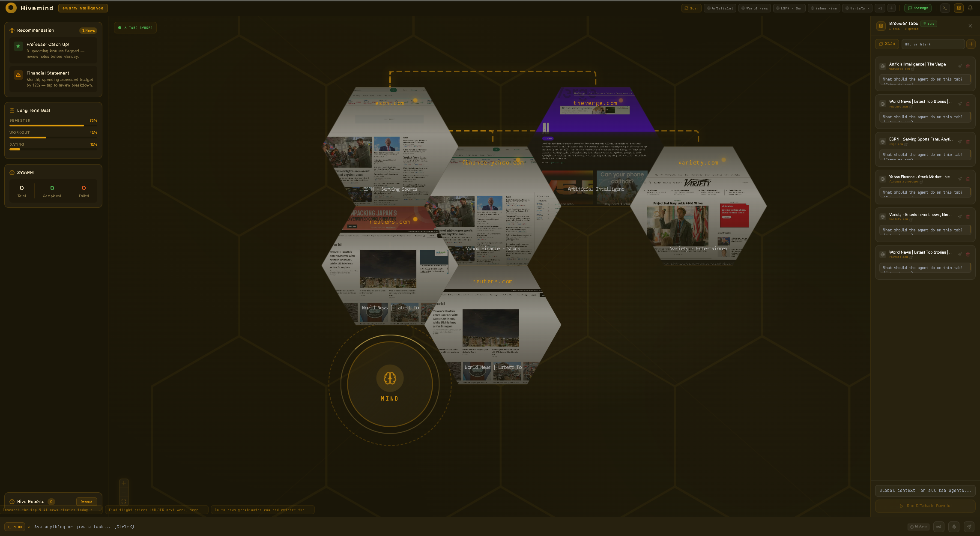980x536 pixels.
Task: Click the Semester progress bar
Action: [54, 126]
